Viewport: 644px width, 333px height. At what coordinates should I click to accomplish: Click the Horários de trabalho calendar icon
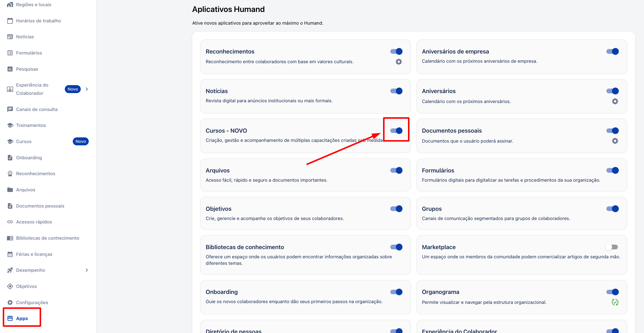(10, 21)
